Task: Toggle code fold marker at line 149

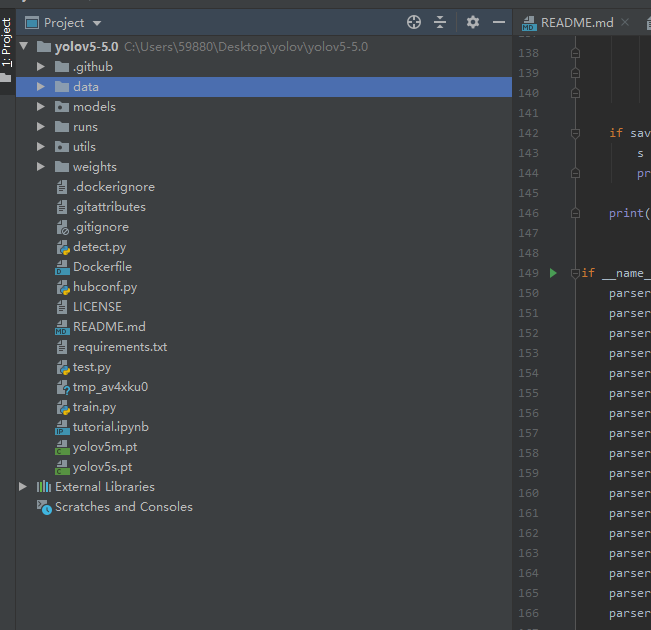Action: tap(575, 273)
